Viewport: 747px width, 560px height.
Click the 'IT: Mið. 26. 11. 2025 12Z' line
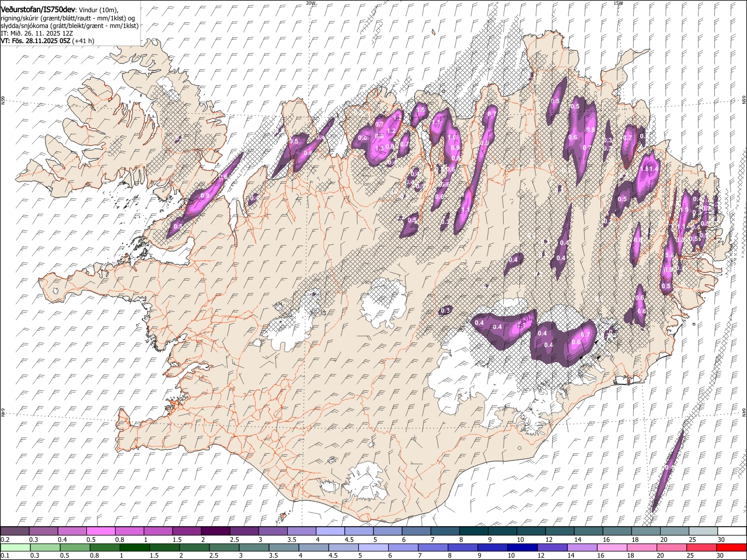point(37,33)
